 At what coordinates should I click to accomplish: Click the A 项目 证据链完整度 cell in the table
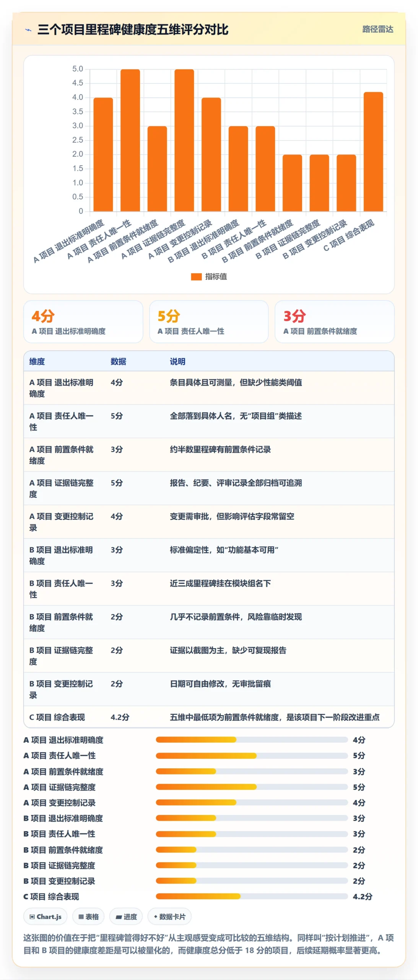pyautogui.click(x=62, y=488)
